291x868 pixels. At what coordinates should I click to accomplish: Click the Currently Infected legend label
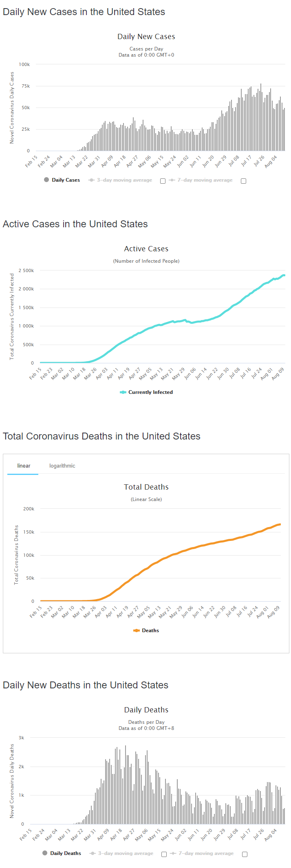[x=150, y=392]
